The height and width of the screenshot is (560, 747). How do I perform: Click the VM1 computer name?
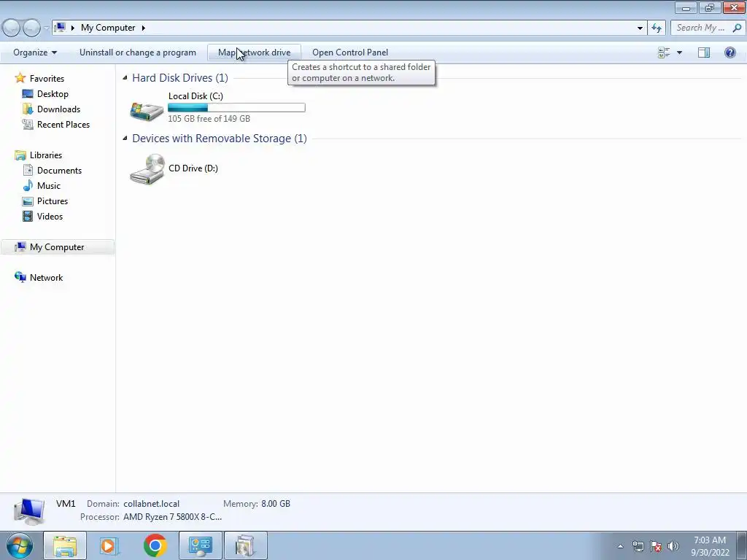66,503
